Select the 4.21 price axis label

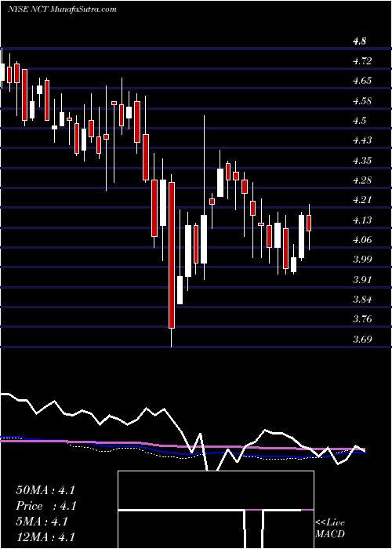click(362, 200)
